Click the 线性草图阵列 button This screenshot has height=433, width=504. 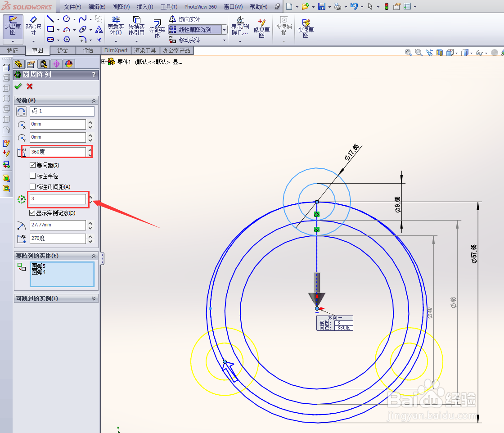coord(195,30)
